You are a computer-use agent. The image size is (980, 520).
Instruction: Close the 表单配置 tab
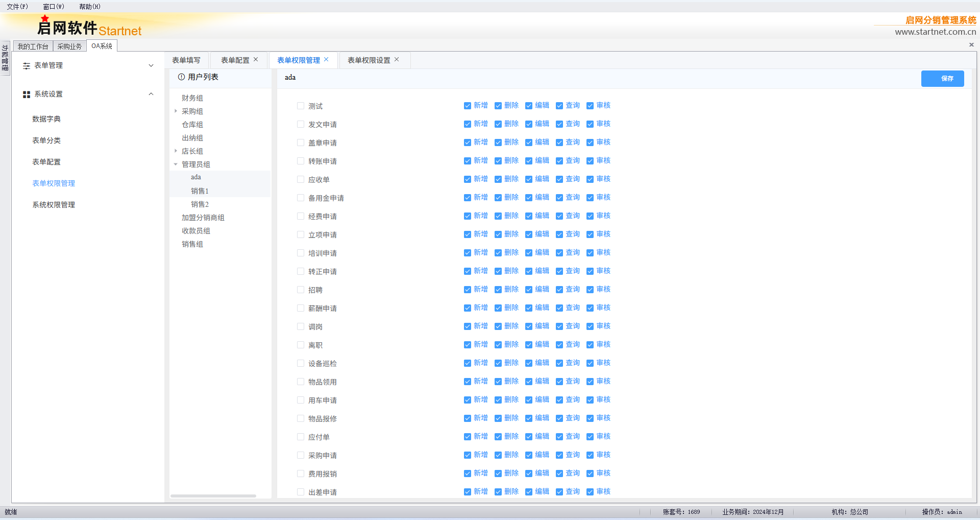click(x=256, y=60)
